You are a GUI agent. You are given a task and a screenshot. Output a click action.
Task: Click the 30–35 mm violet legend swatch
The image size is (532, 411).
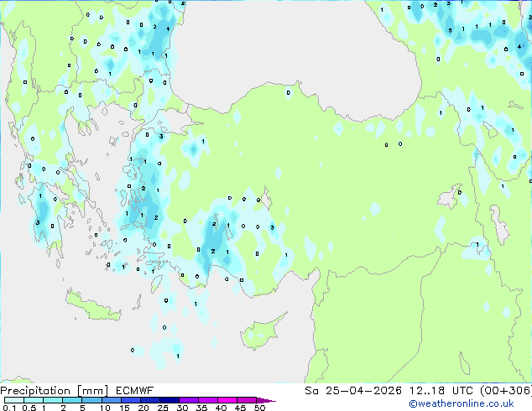pyautogui.click(x=188, y=400)
